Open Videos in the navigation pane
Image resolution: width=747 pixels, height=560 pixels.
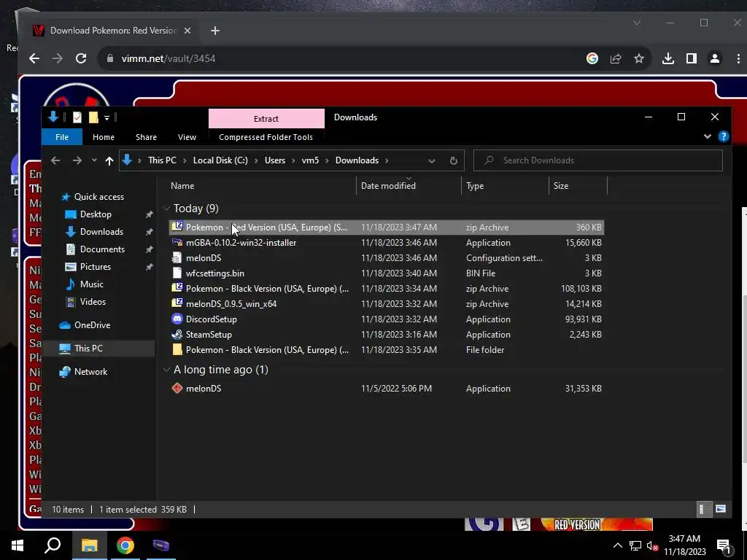click(x=93, y=302)
